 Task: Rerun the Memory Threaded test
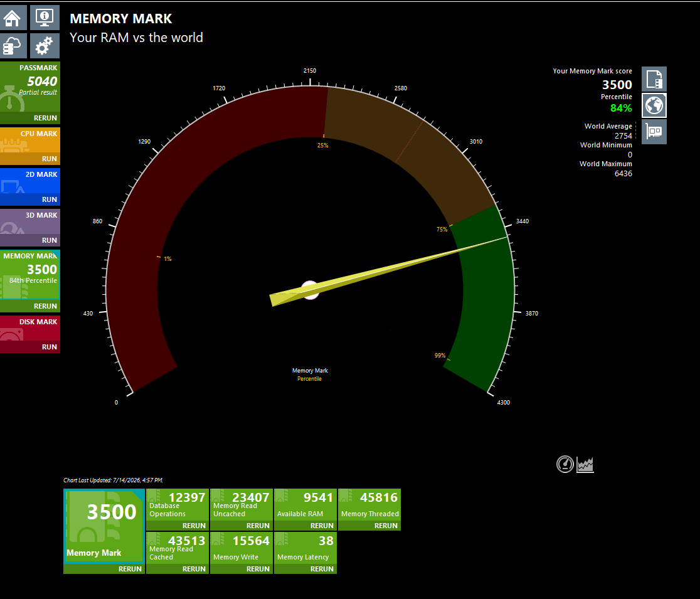click(369, 526)
